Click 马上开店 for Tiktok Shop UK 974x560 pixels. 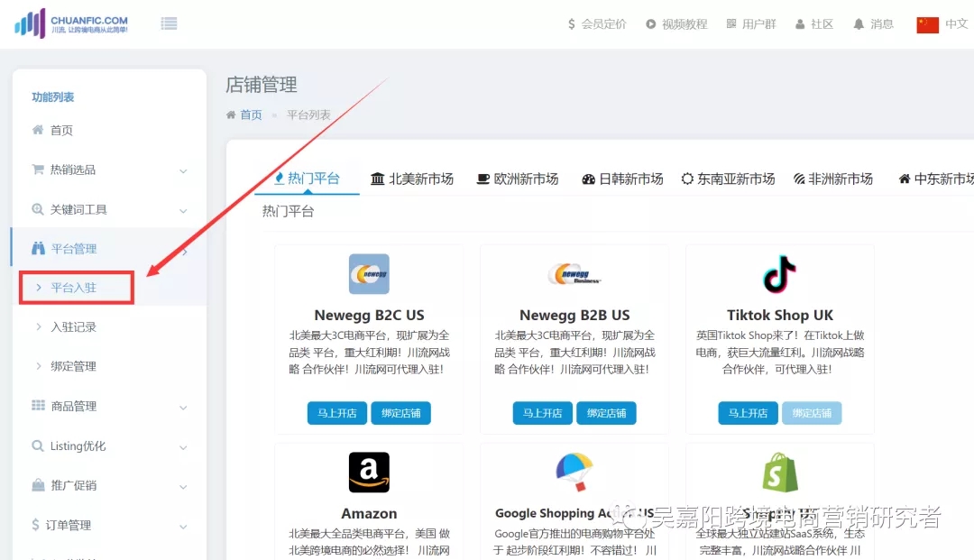click(748, 413)
